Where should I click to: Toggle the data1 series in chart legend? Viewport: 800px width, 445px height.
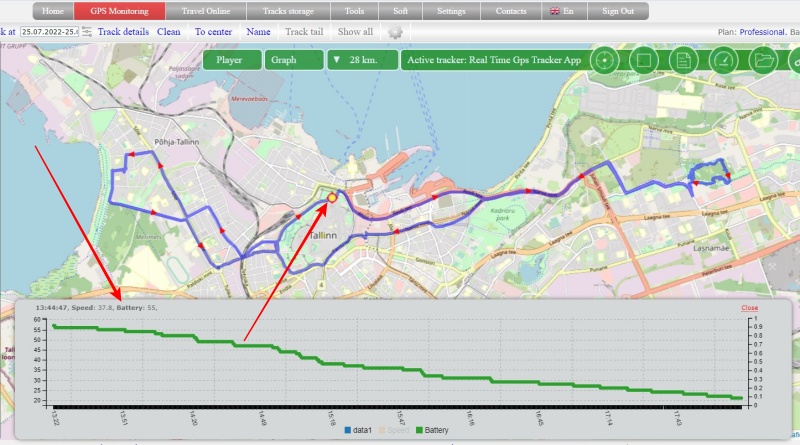[x=361, y=430]
